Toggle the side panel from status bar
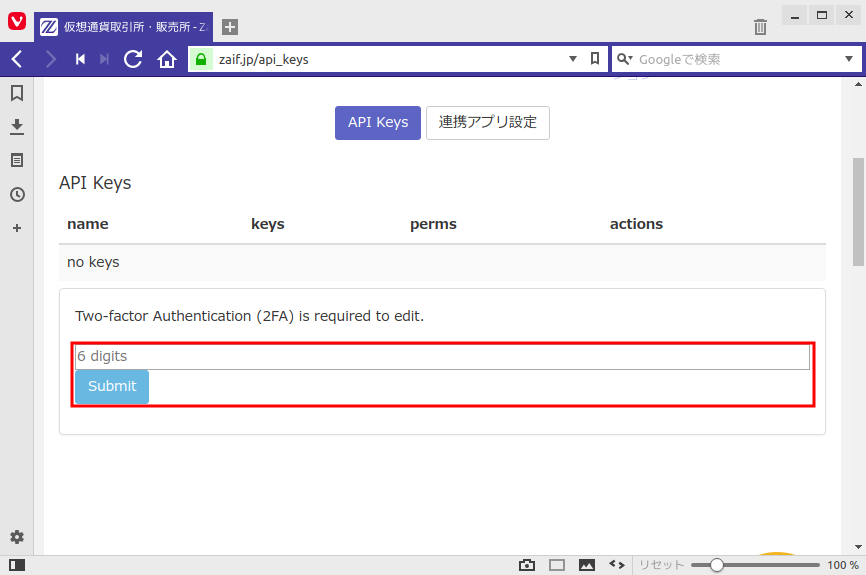This screenshot has height=575, width=866. tap(17, 565)
